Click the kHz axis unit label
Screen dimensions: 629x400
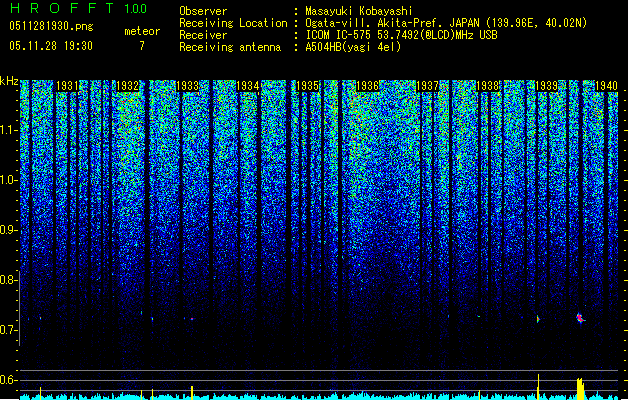9,81
